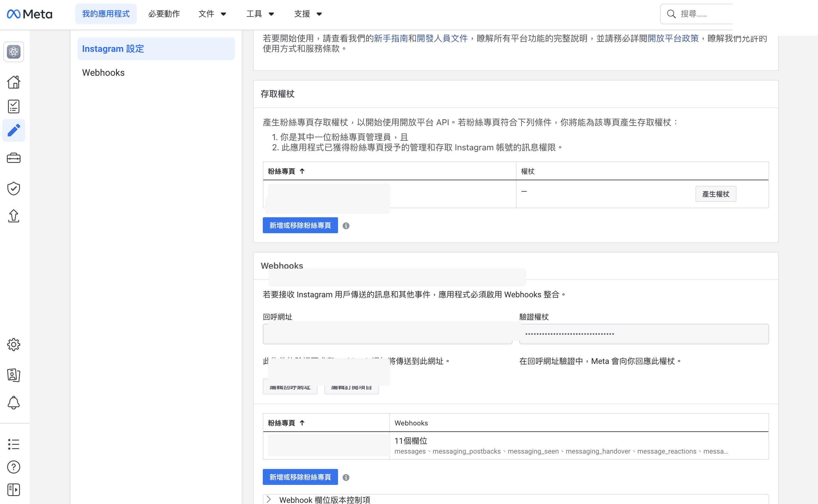Click the messaging_postbacks field text
The image size is (818, 504).
coord(466,451)
